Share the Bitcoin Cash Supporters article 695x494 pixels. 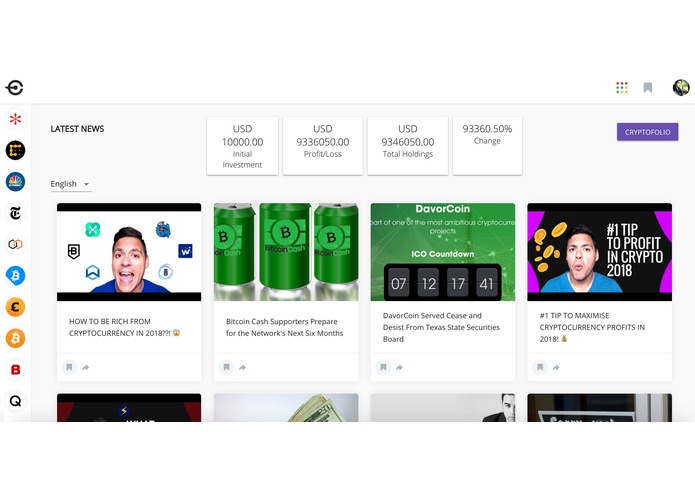click(242, 367)
